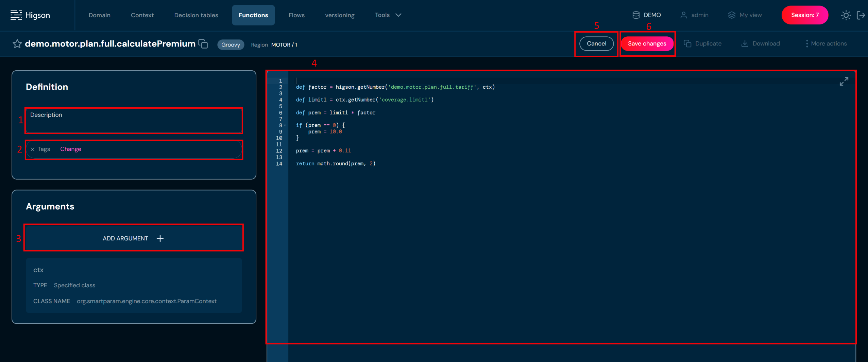Click the Higson hamburger menu icon
Screen dimensions: 868x362
16,15
